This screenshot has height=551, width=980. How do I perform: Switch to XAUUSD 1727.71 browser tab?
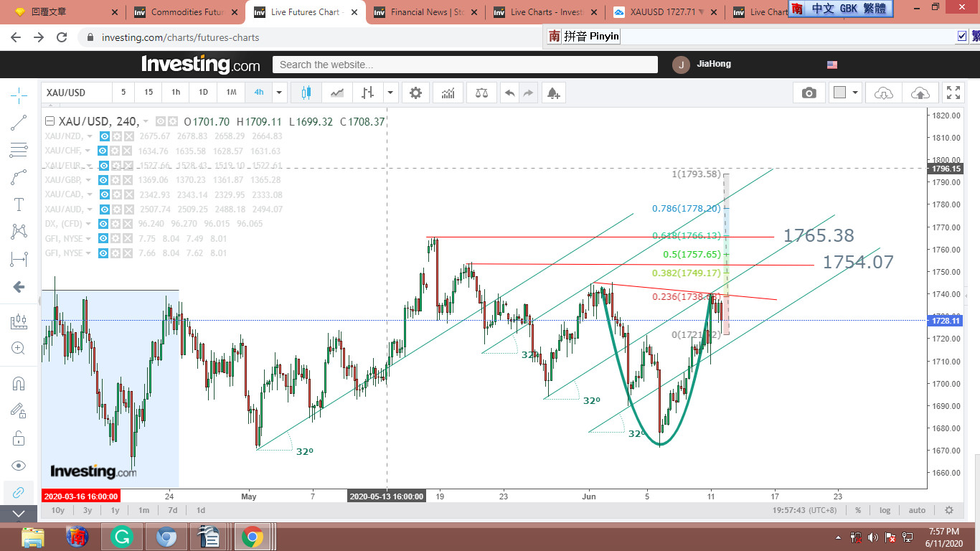click(665, 12)
